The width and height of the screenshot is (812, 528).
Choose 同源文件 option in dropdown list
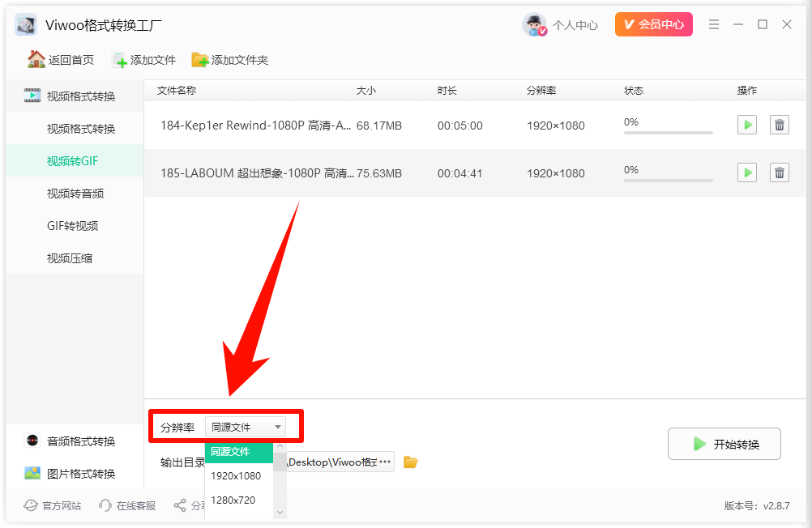coord(239,451)
